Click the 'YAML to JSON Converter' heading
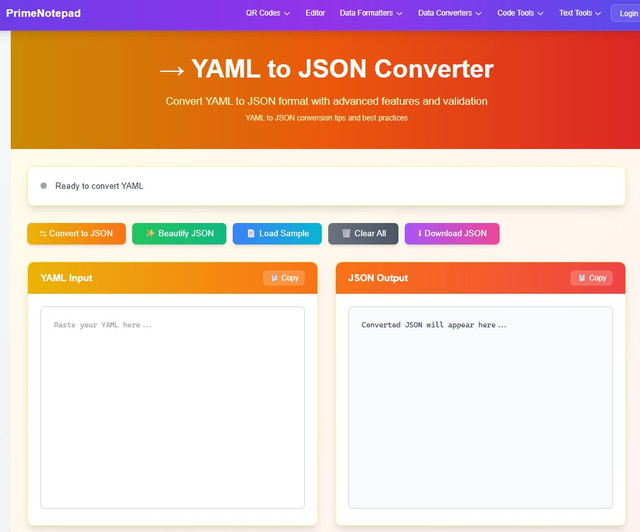This screenshot has height=532, width=640. (342, 69)
